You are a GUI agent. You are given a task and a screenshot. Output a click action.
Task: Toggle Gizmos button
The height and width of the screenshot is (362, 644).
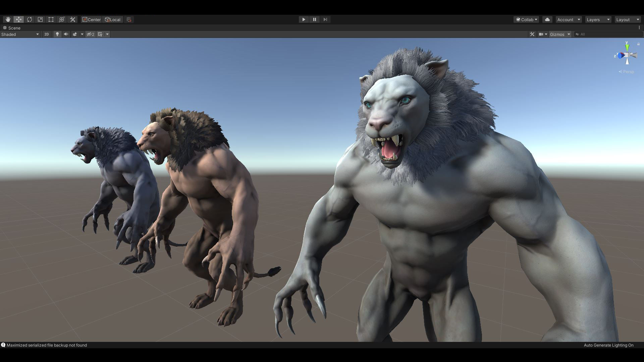(x=557, y=34)
